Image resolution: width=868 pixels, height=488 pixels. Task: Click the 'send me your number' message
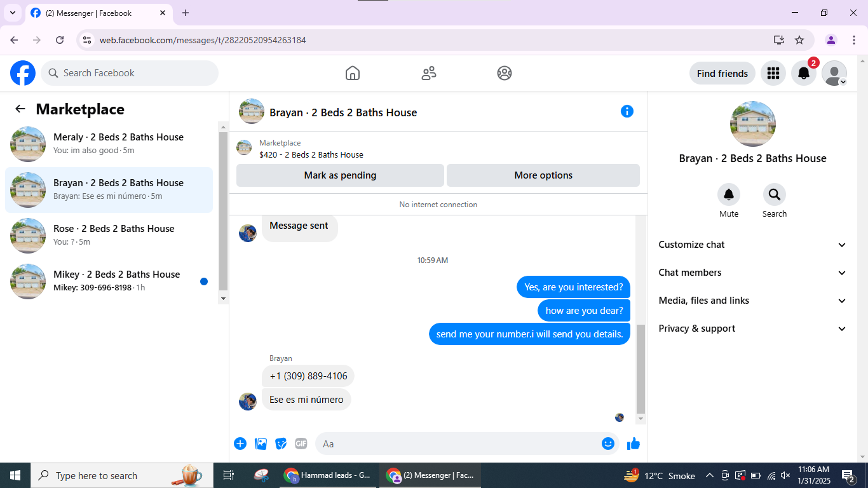(529, 334)
